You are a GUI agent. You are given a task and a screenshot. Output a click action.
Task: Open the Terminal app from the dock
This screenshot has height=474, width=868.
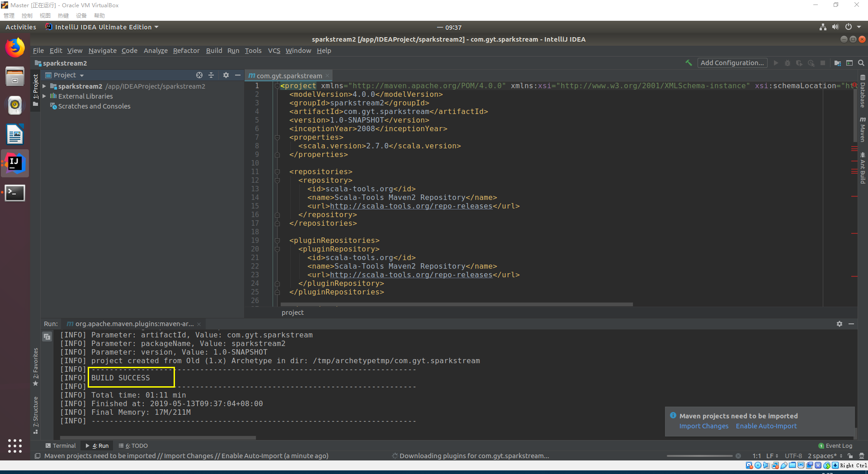15,193
